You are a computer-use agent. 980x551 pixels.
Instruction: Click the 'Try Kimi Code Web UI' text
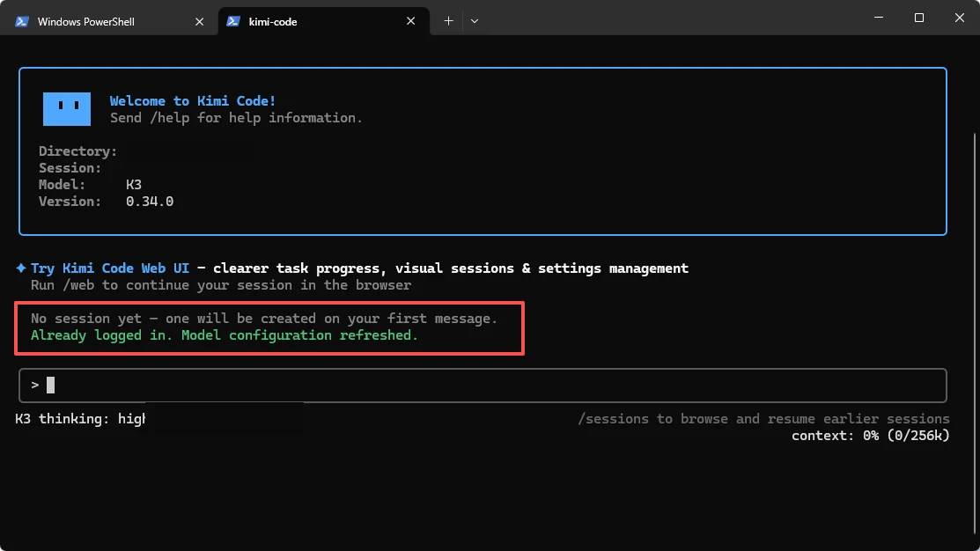[110, 268]
